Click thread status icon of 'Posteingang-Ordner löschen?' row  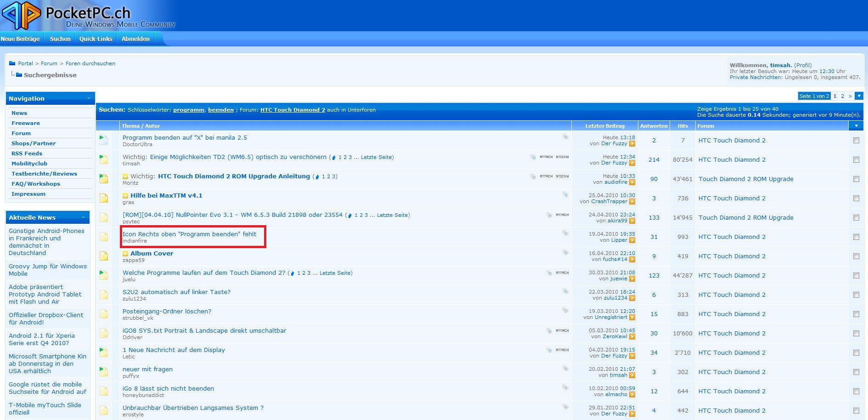pyautogui.click(x=104, y=314)
